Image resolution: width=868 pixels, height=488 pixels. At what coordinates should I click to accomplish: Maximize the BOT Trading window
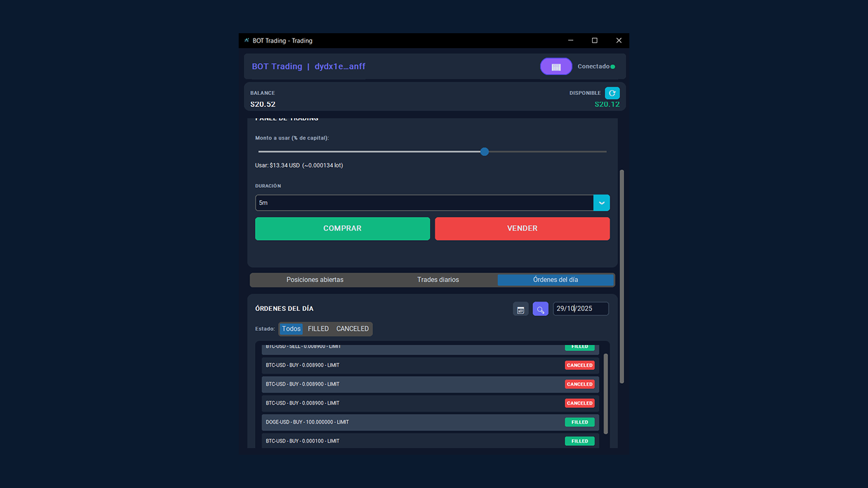coord(595,41)
